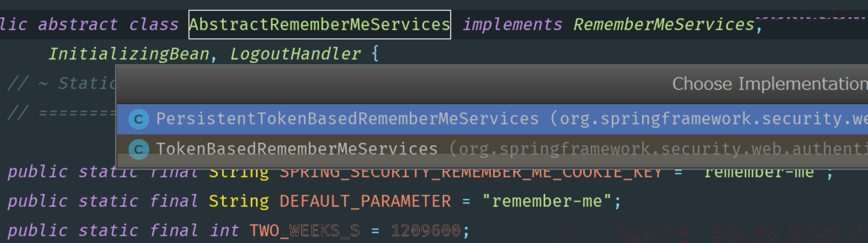Click the 1209600 numeric literal
Screen dimensions: 868x243
pos(425,231)
